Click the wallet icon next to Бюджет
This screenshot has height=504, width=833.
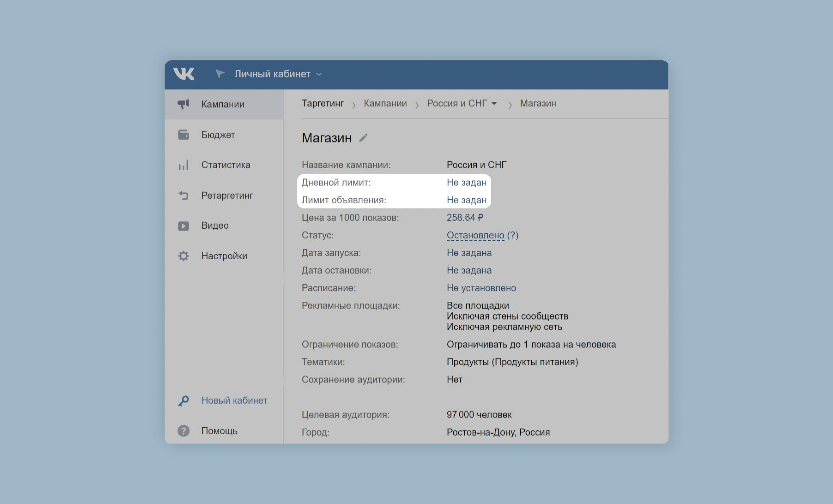(183, 135)
